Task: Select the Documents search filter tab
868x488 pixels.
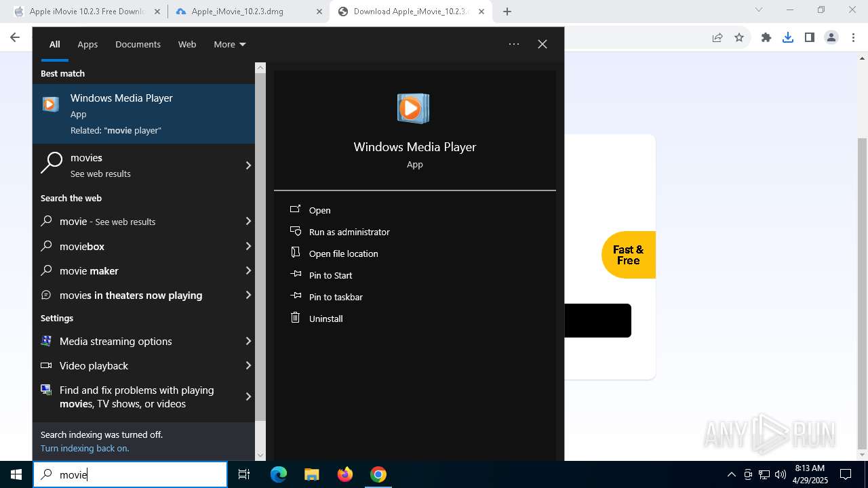Action: coord(138,44)
